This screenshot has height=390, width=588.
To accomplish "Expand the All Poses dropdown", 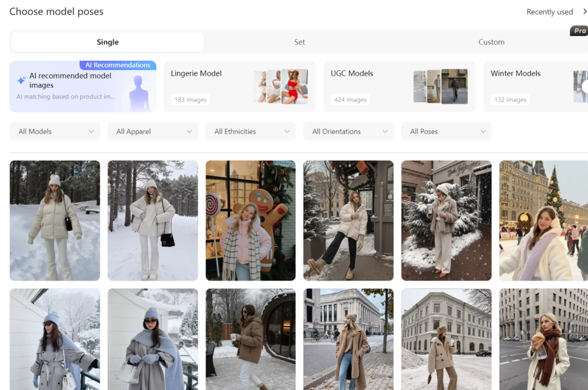I will tap(446, 131).
